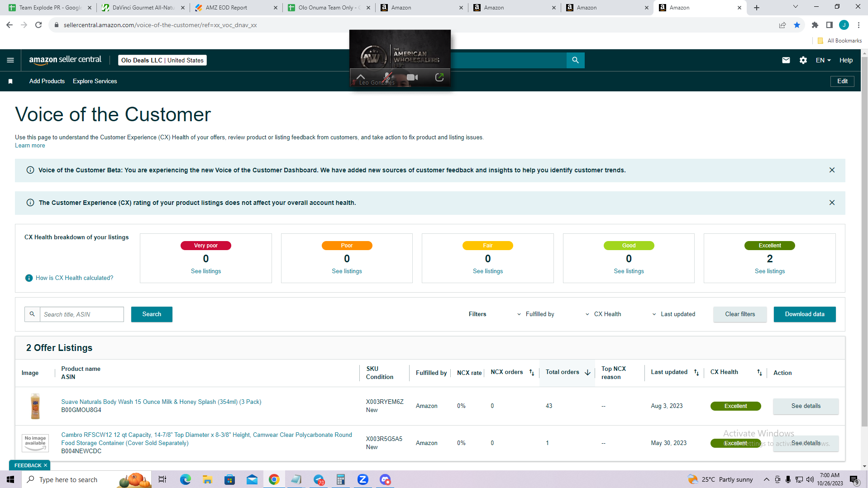This screenshot has height=488, width=868.
Task: Open Explore Services in navigation bar
Action: click(x=95, y=81)
